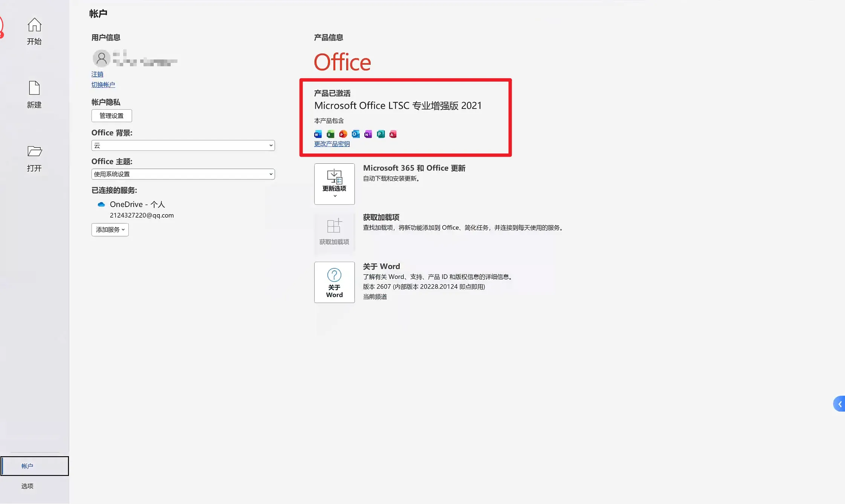The height and width of the screenshot is (504, 845).
Task: Click the 管理设置 button
Action: click(112, 116)
